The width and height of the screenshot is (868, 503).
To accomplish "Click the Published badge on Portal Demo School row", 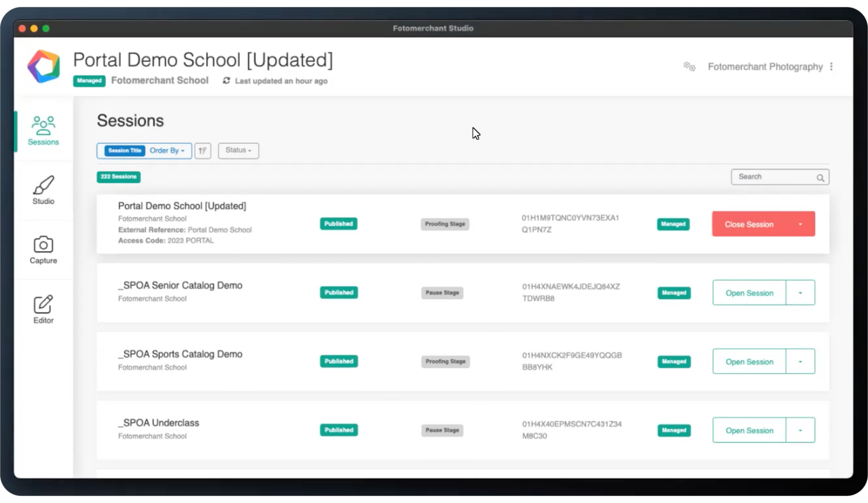I will coord(339,224).
